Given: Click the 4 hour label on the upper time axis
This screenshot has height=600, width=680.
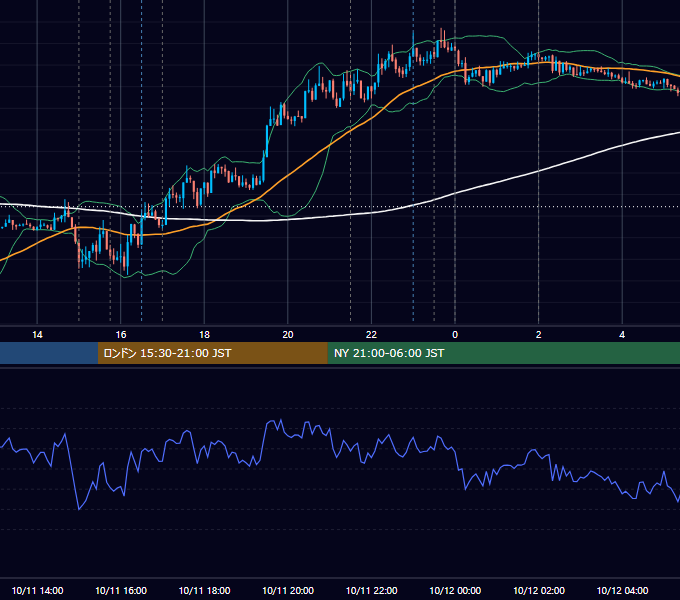Looking at the screenshot, I should coord(622,335).
